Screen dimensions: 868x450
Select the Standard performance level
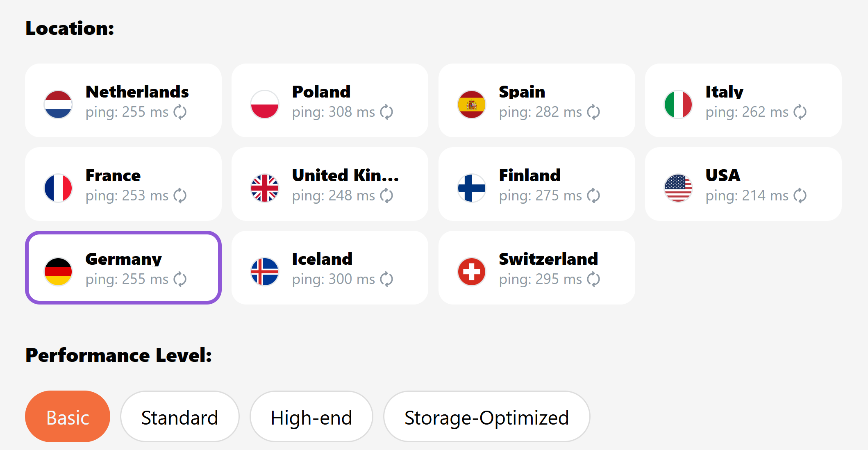[x=180, y=417]
